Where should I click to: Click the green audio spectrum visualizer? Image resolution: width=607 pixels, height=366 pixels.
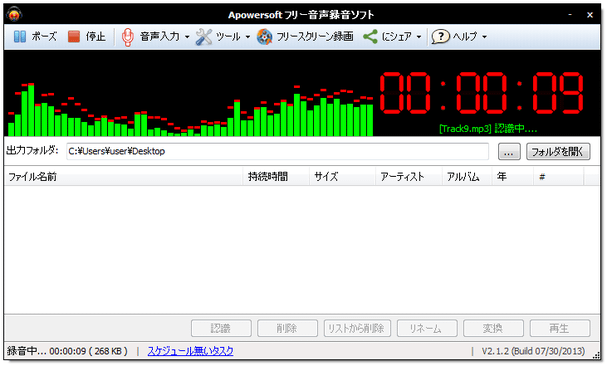click(x=190, y=109)
